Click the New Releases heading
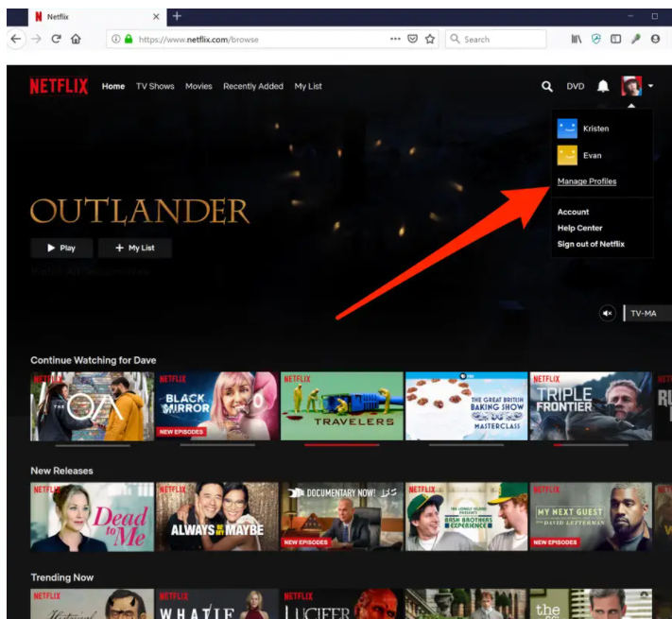This screenshot has width=672, height=619. click(x=61, y=471)
